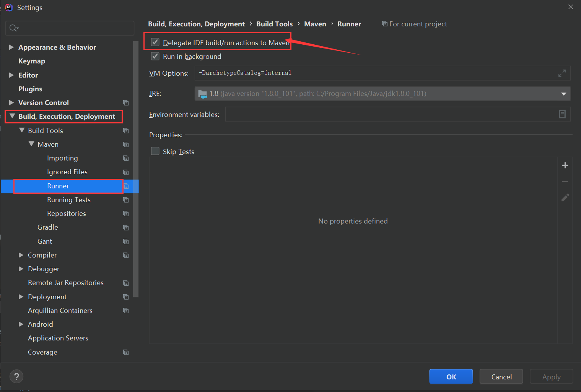Open the Environment variables browse icon

562,114
